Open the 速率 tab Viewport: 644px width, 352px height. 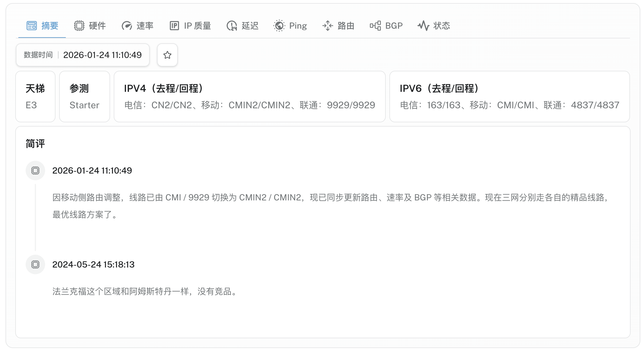point(145,26)
